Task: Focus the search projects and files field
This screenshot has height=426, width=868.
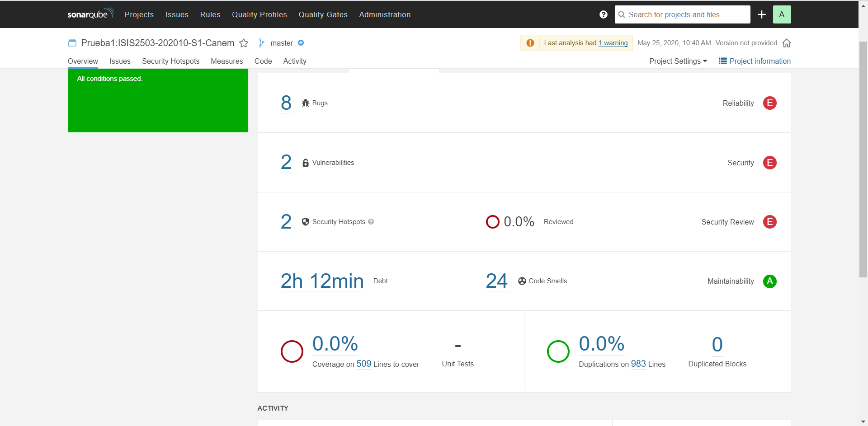Action: [x=682, y=14]
